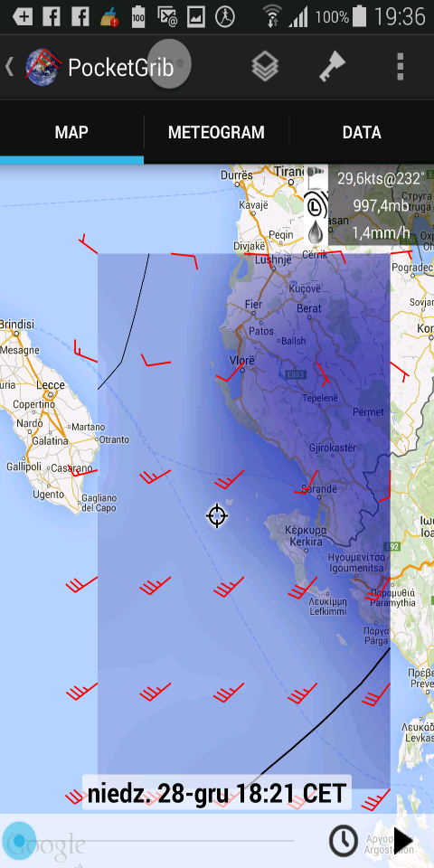This screenshot has height=868, width=434.
Task: Tap the 29,6kts@232° wind reading
Action: click(x=381, y=178)
